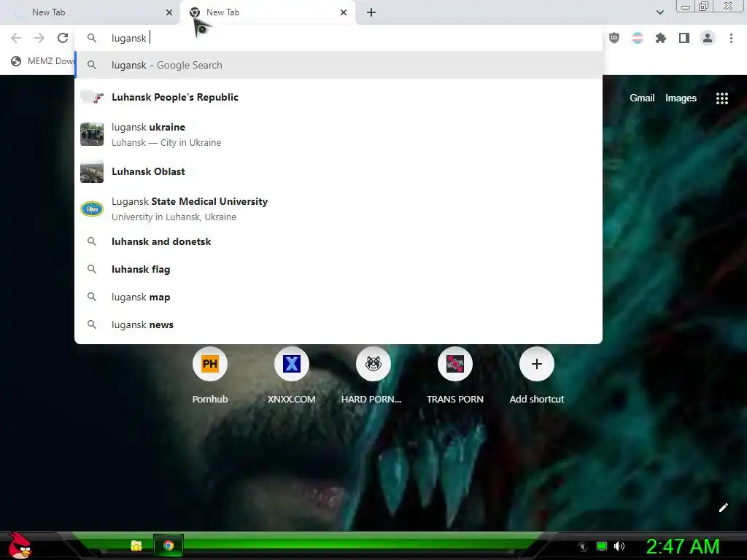Click the green network tray icon
The image size is (747, 560).
(x=602, y=546)
